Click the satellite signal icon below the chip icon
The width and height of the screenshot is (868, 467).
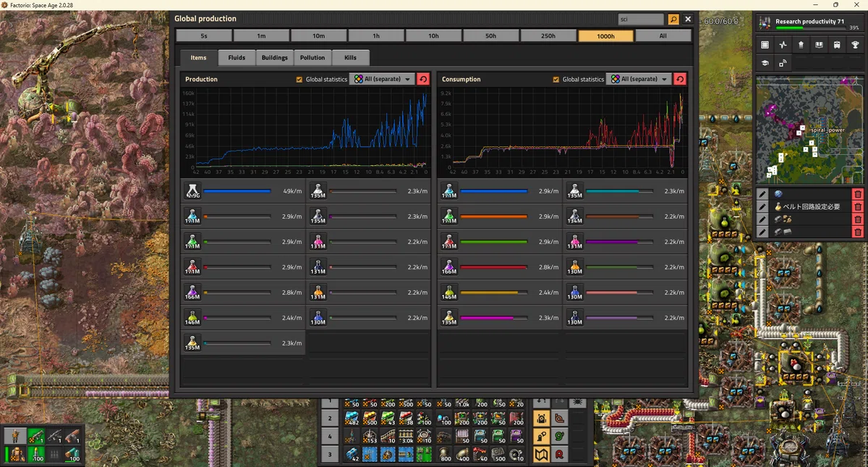coord(783,64)
